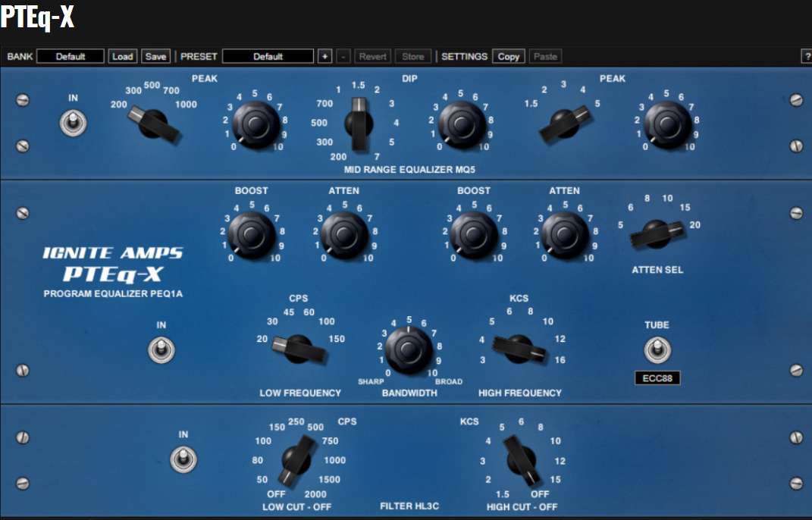Click the ECC88 tube type display
The image size is (812, 520).
[x=657, y=378]
